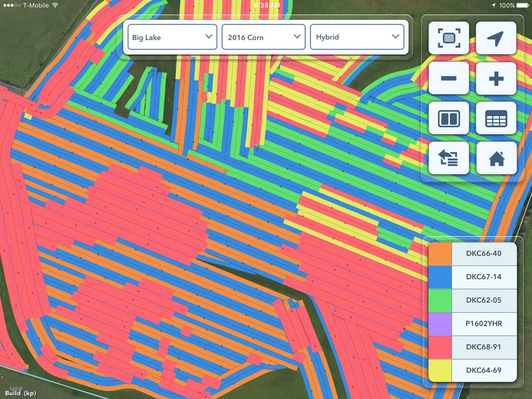
Task: Tap the back-to-list arrow icon
Action: 449,158
